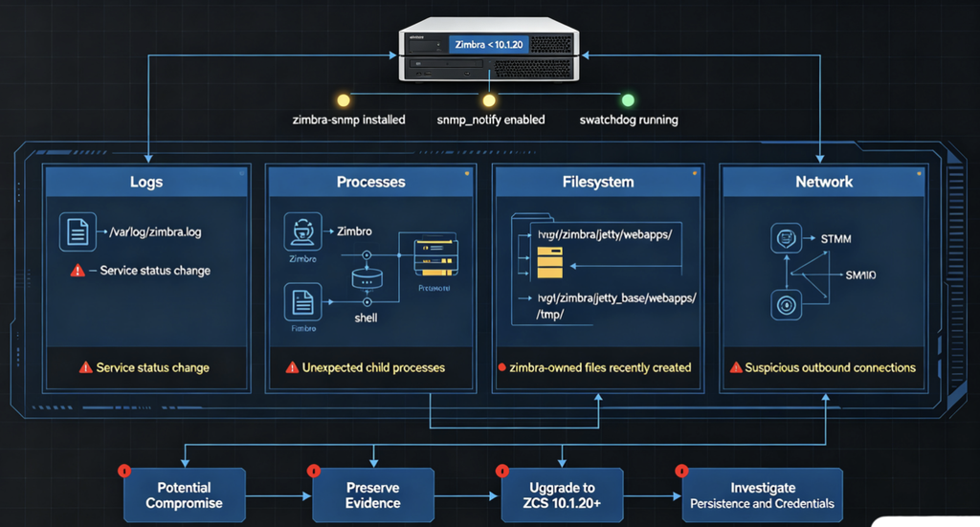Screen dimensions: 980x527
Task: Click the Service status change text in Logs body
Action: pyautogui.click(x=155, y=271)
